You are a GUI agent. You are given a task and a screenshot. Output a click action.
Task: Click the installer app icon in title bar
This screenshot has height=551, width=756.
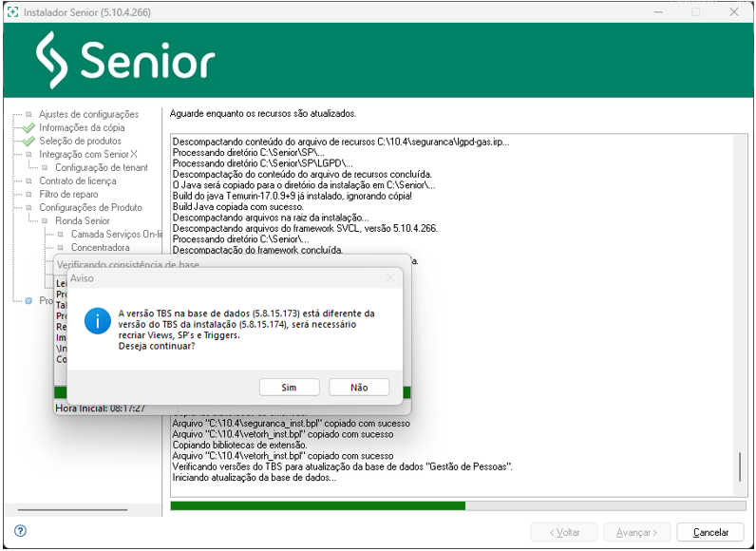13,12
